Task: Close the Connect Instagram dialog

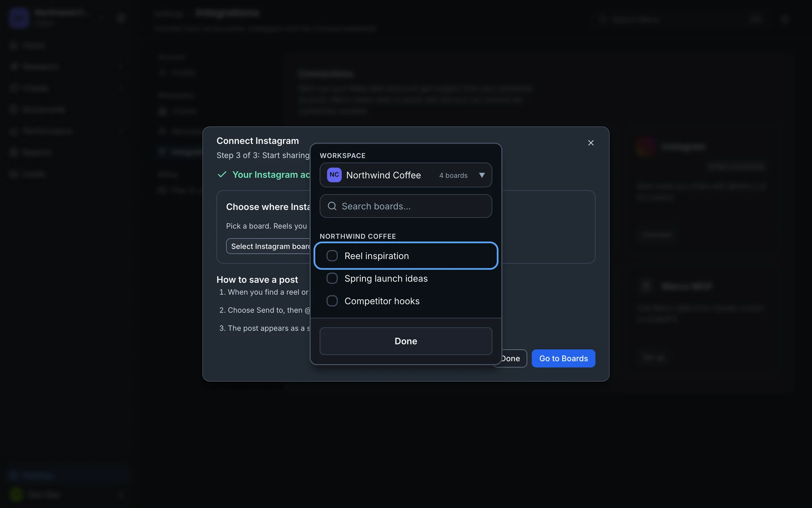Action: tap(591, 143)
